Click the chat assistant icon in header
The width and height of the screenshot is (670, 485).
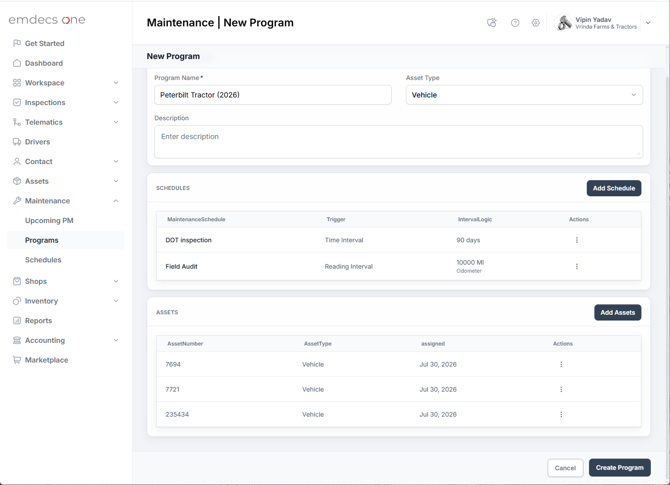coord(492,23)
